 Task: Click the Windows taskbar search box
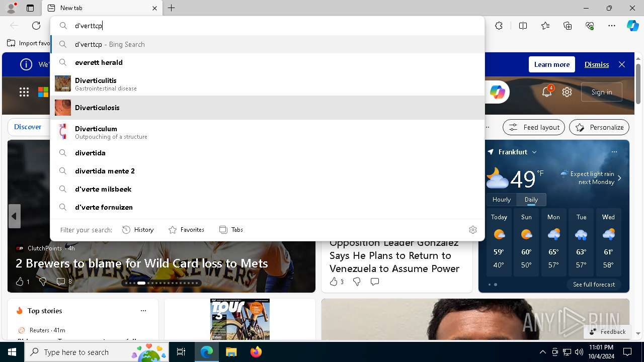click(97, 352)
